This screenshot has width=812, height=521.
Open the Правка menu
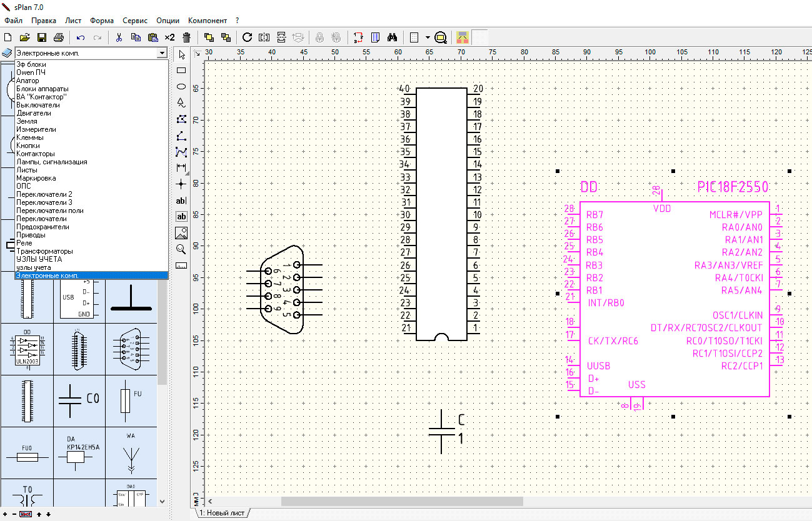pyautogui.click(x=44, y=21)
